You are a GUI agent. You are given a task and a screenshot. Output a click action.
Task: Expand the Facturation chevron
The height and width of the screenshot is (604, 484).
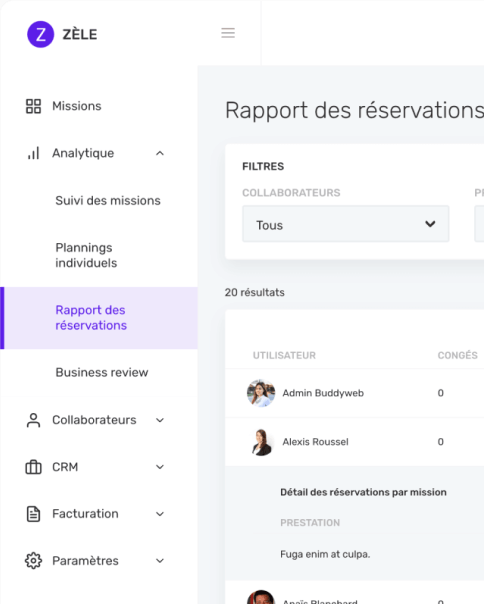tap(160, 514)
